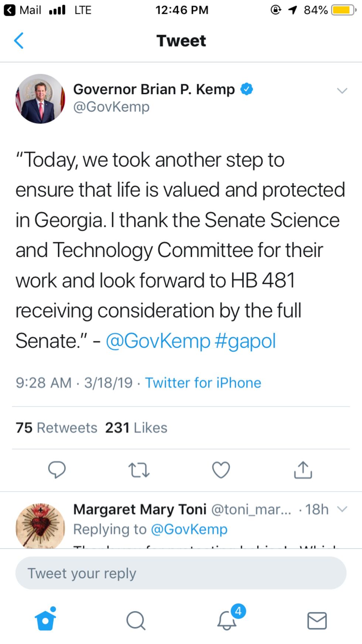Tap the Twitter for iPhone link

[203, 383]
